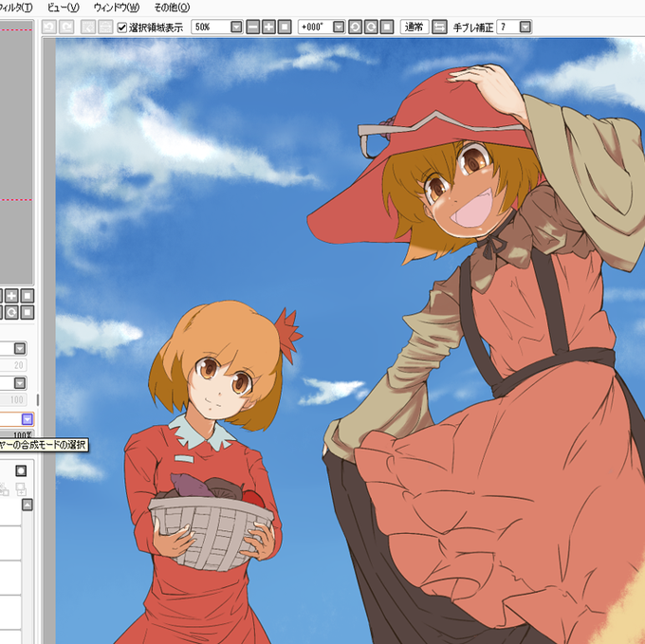The image size is (645, 644).
Task: Reset canvas zoom with the square icon after plus
Action: coord(285,28)
